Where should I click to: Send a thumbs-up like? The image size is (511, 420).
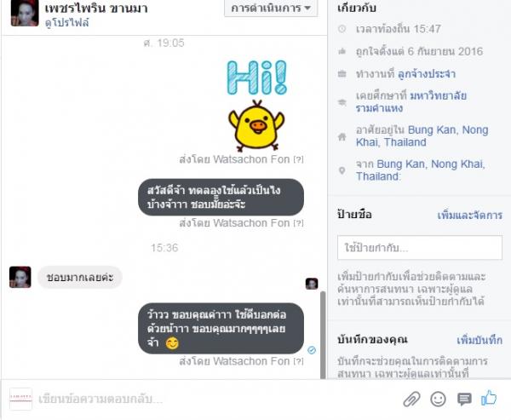pos(489,398)
